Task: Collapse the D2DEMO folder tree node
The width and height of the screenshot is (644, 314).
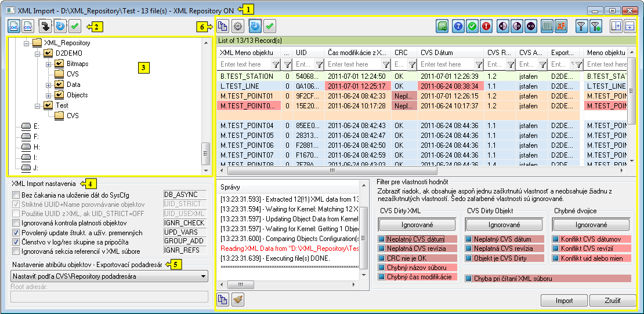Action: 38,53
